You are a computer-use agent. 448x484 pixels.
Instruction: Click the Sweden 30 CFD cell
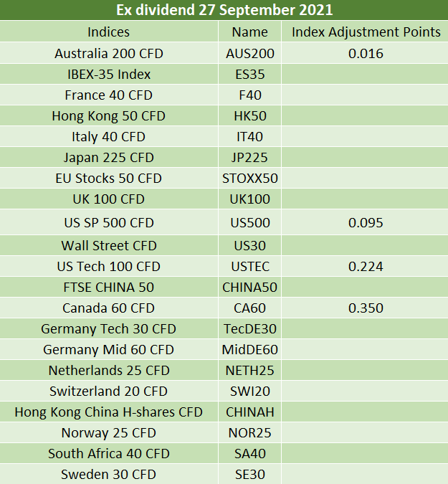pyautogui.click(x=109, y=474)
